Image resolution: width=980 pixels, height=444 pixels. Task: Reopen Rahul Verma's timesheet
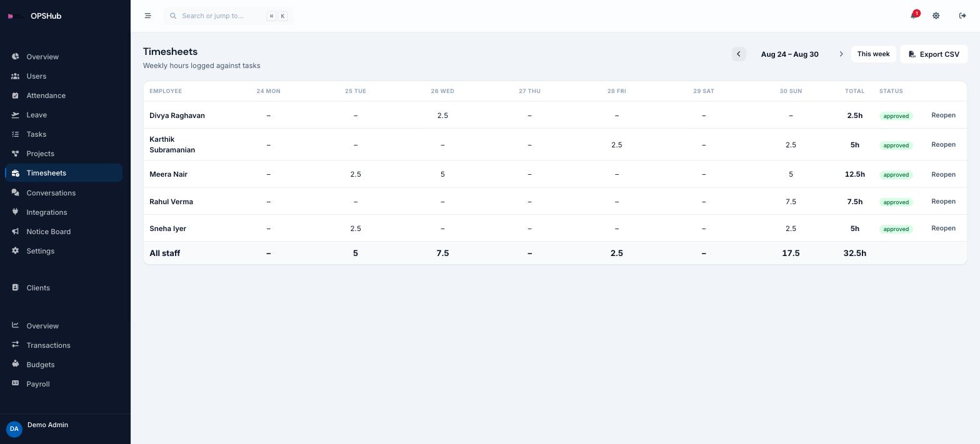[x=943, y=201]
